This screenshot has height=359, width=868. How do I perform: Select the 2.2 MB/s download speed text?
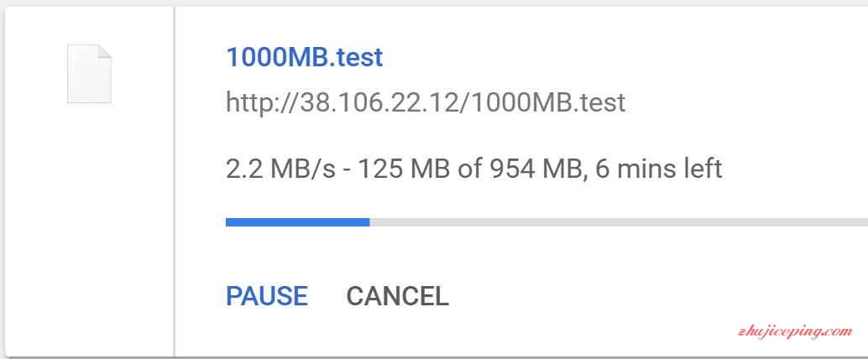280,169
